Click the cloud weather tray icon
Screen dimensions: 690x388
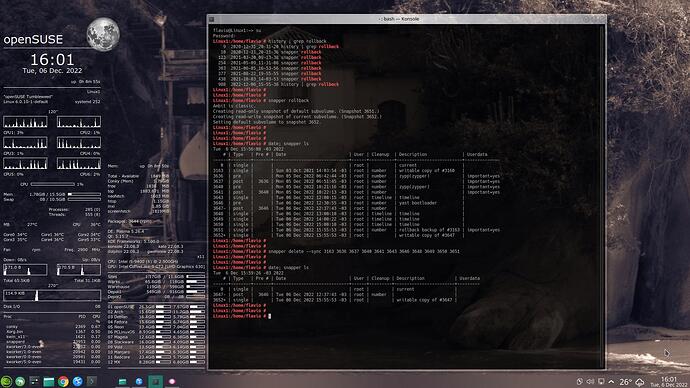(x=639, y=382)
